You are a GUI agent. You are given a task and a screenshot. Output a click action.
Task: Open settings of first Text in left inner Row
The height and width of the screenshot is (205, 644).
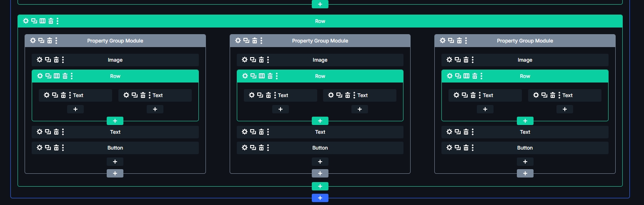pyautogui.click(x=47, y=95)
